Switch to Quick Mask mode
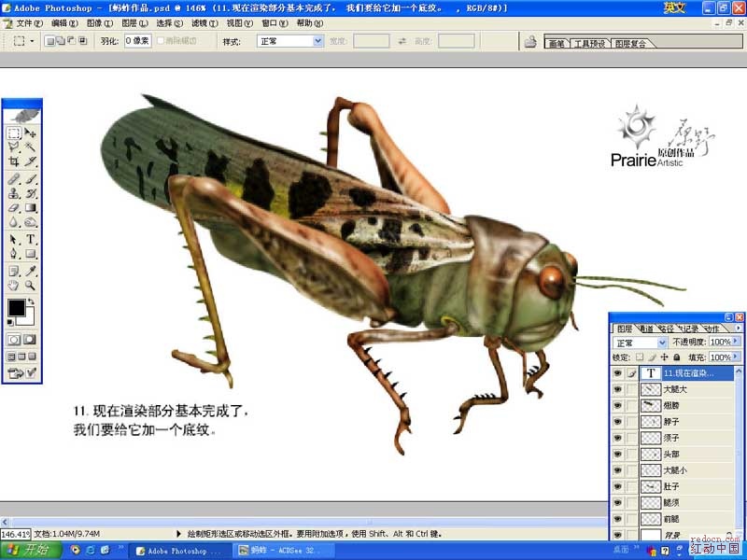 click(30, 340)
